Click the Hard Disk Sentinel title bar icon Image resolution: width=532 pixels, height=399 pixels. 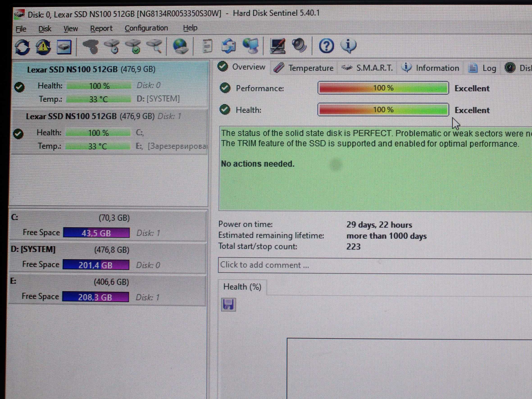[19, 14]
